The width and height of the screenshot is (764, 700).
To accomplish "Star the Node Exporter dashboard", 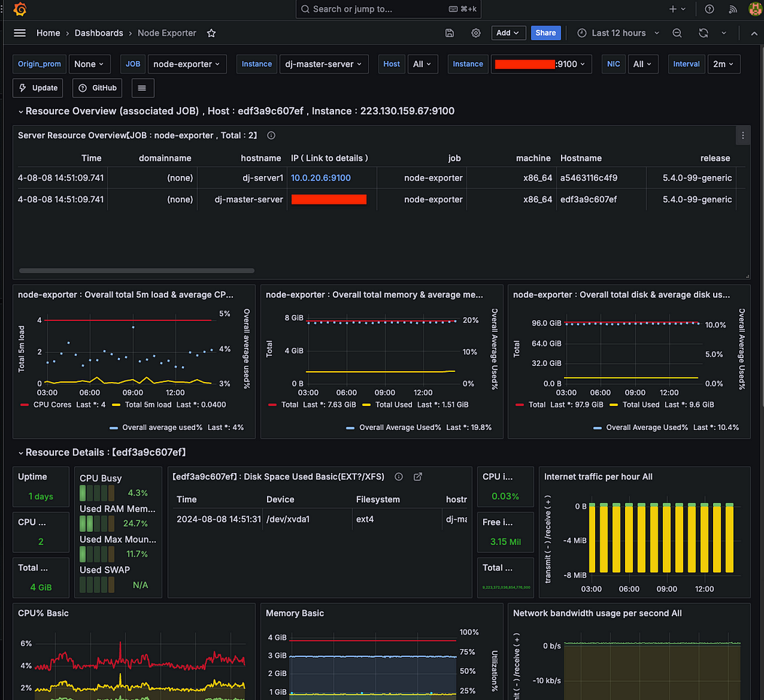I will point(211,33).
